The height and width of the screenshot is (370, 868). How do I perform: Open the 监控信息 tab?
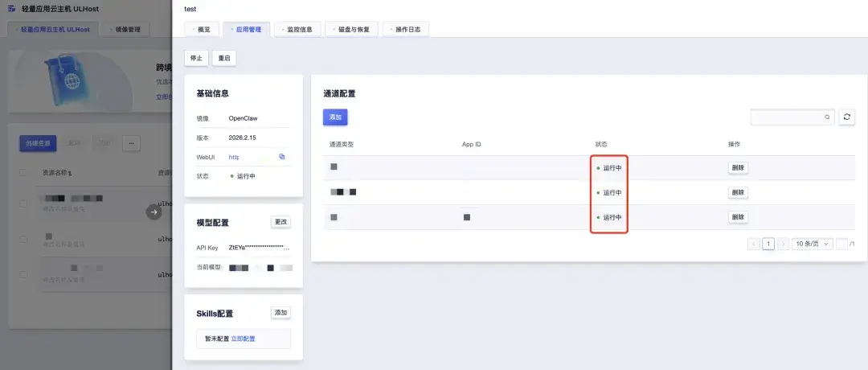click(297, 29)
